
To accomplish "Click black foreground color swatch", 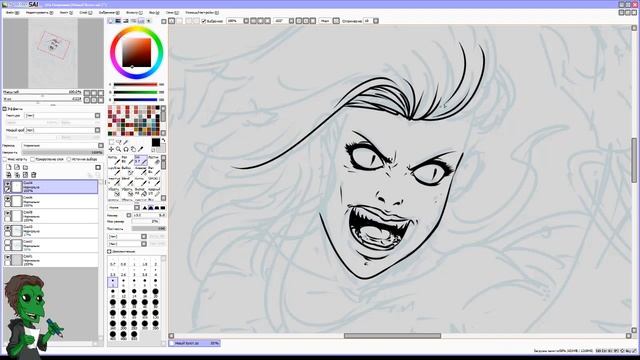I will click(156, 142).
